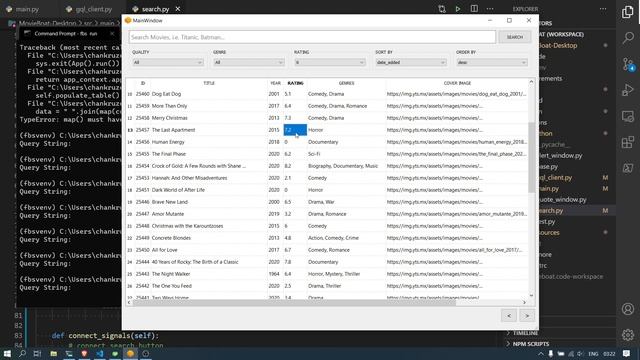
Task: Open the notification center icon
Action: coord(627,353)
